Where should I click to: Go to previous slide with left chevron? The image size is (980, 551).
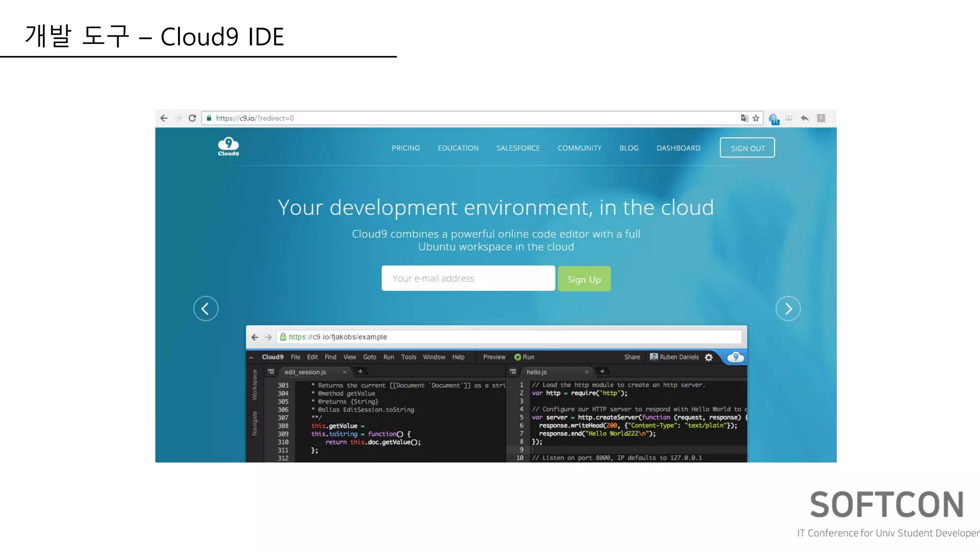pyautogui.click(x=206, y=309)
